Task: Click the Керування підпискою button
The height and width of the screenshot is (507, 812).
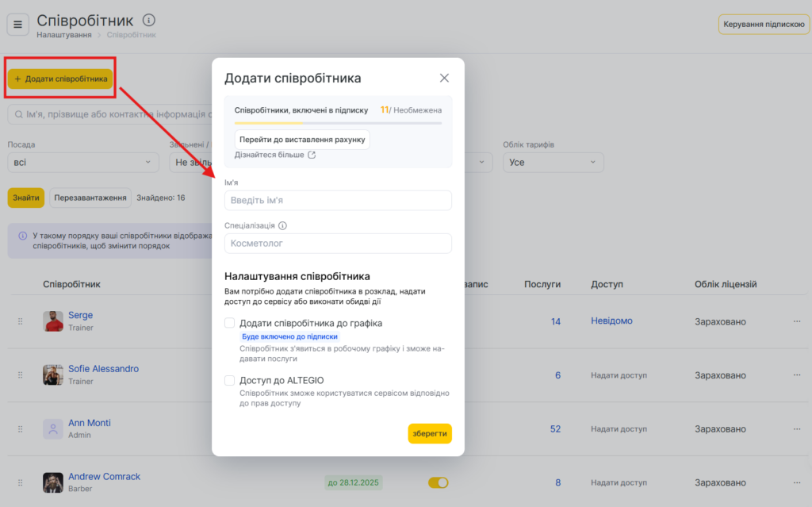Action: [764, 25]
